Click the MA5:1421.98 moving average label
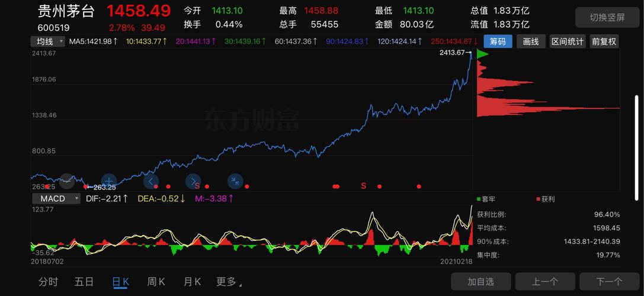The image size is (644, 296). pyautogui.click(x=93, y=41)
